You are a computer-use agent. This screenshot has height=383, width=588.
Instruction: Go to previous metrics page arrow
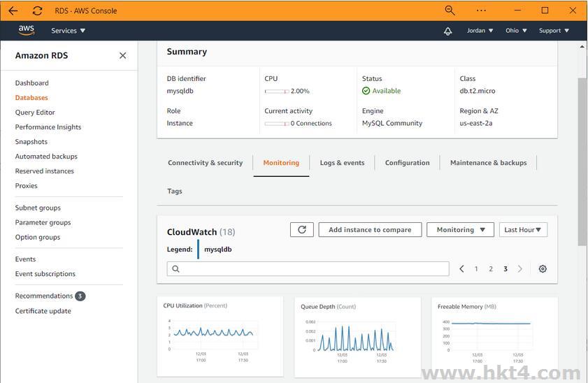point(461,268)
